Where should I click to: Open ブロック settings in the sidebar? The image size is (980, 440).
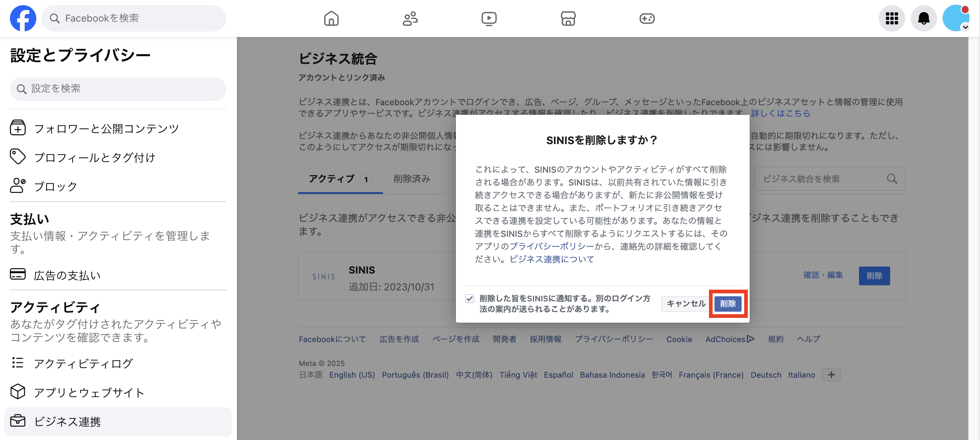pyautogui.click(x=55, y=186)
